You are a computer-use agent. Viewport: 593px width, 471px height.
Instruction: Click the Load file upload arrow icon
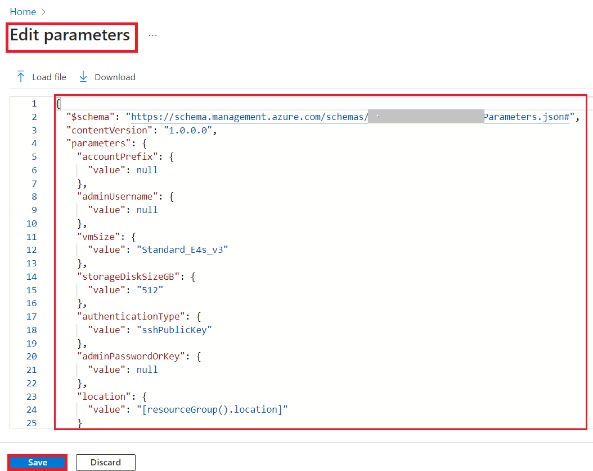pos(21,77)
